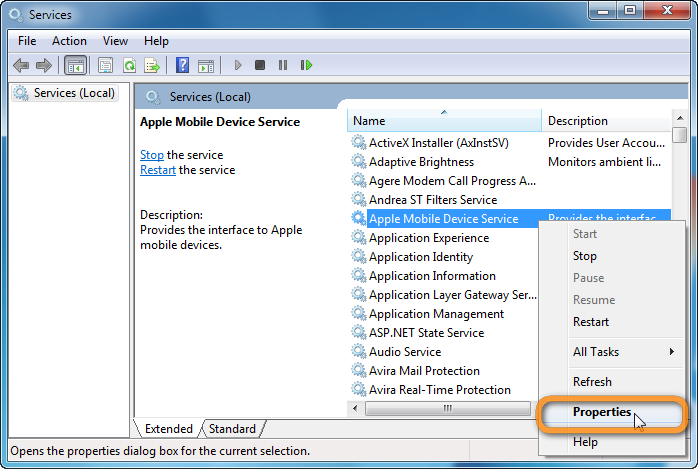Select the Avira Mail Protection service name

coord(424,371)
